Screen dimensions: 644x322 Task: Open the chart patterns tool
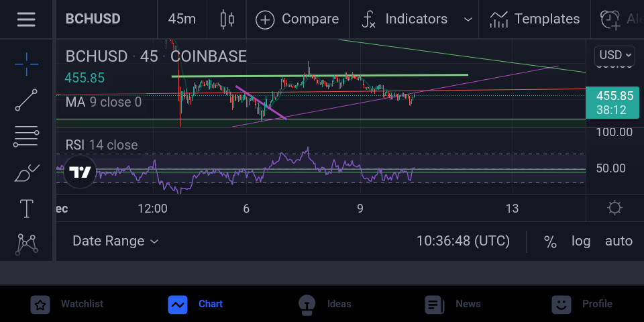27,244
